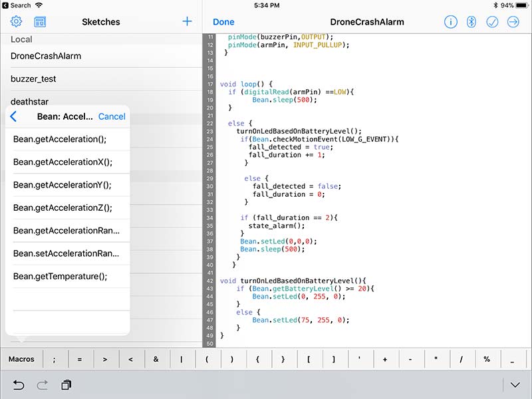
Task: Go back with the blue chevron in macro popup
Action: [13, 116]
